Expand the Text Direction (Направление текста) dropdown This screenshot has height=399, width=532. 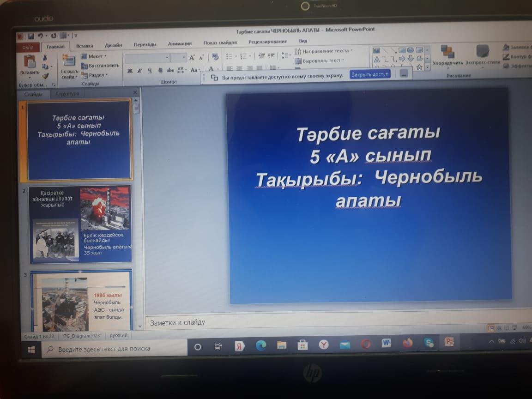click(324, 51)
